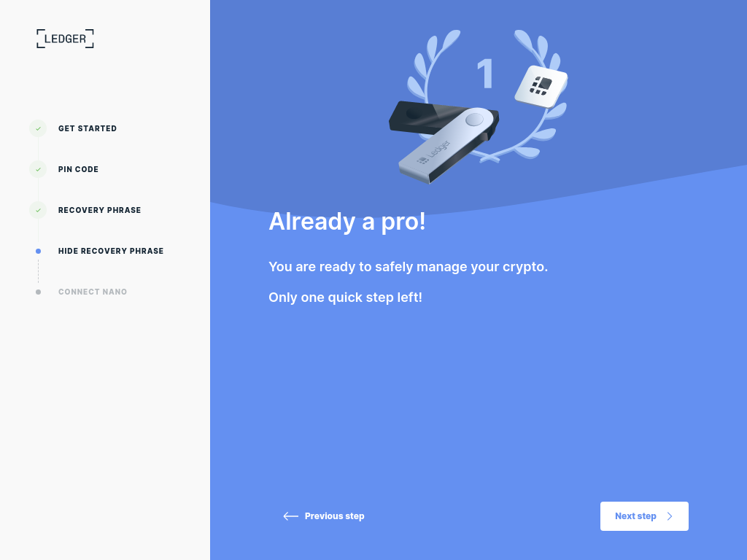Click the Only one quick step left text
The width and height of the screenshot is (747, 560).
pyautogui.click(x=345, y=297)
